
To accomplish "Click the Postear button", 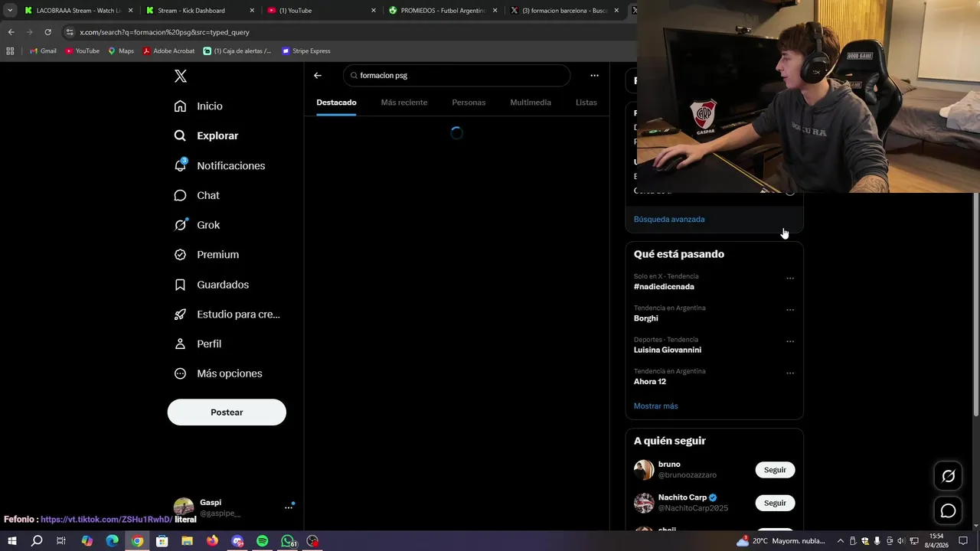I will click(227, 412).
